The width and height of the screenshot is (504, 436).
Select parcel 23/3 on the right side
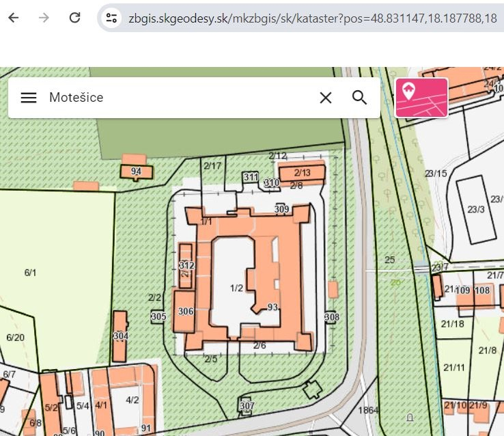click(477, 209)
